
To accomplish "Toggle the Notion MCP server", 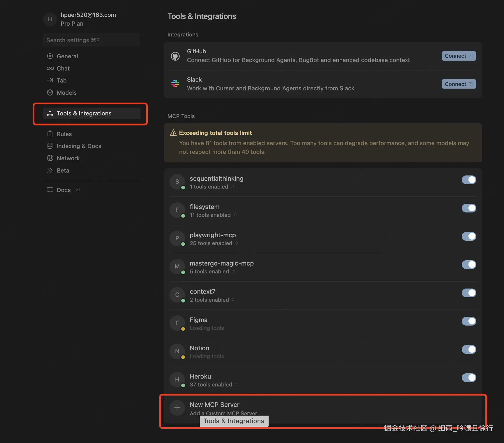I will (x=469, y=349).
